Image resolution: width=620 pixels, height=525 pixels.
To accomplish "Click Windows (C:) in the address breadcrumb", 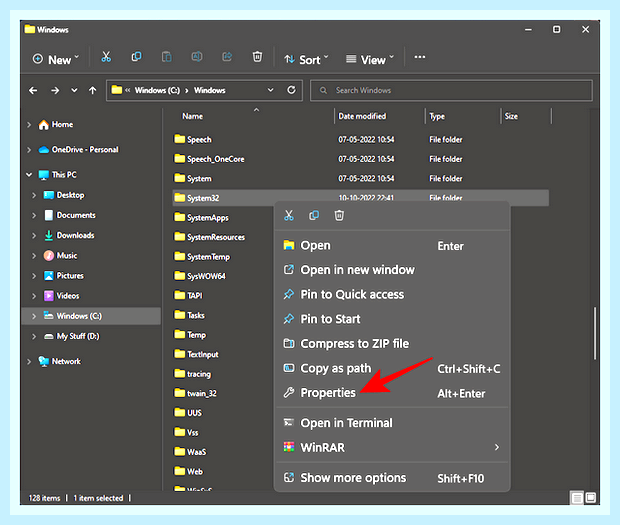I will (x=157, y=90).
